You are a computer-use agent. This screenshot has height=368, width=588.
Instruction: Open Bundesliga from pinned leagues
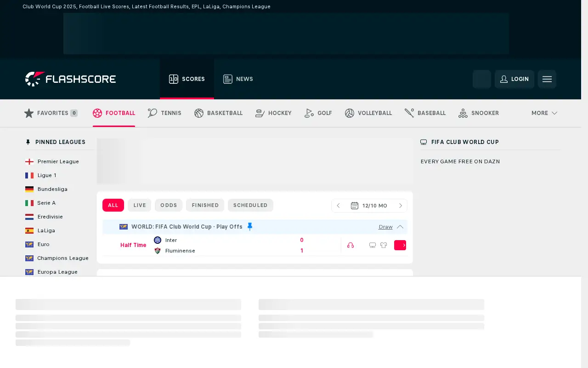click(x=52, y=189)
